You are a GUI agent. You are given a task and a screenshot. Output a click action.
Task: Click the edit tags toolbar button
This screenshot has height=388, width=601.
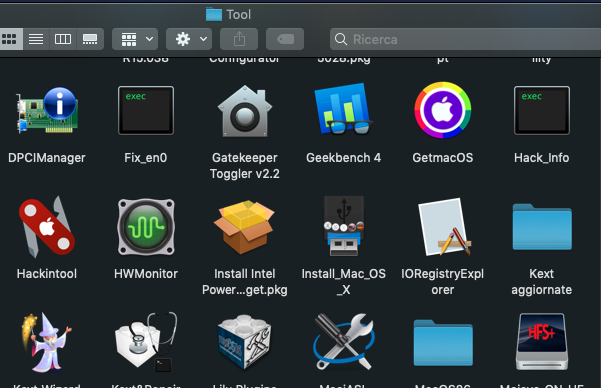coord(285,39)
